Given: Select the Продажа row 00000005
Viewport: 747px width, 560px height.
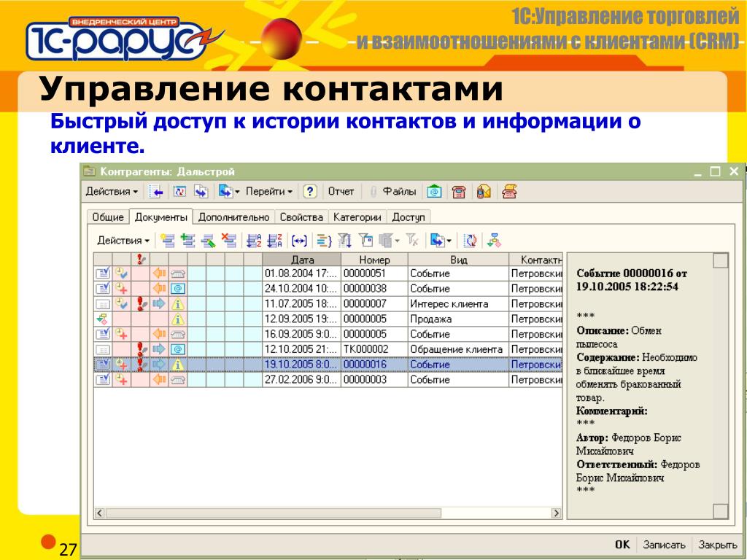Looking at the screenshot, I should [328, 319].
